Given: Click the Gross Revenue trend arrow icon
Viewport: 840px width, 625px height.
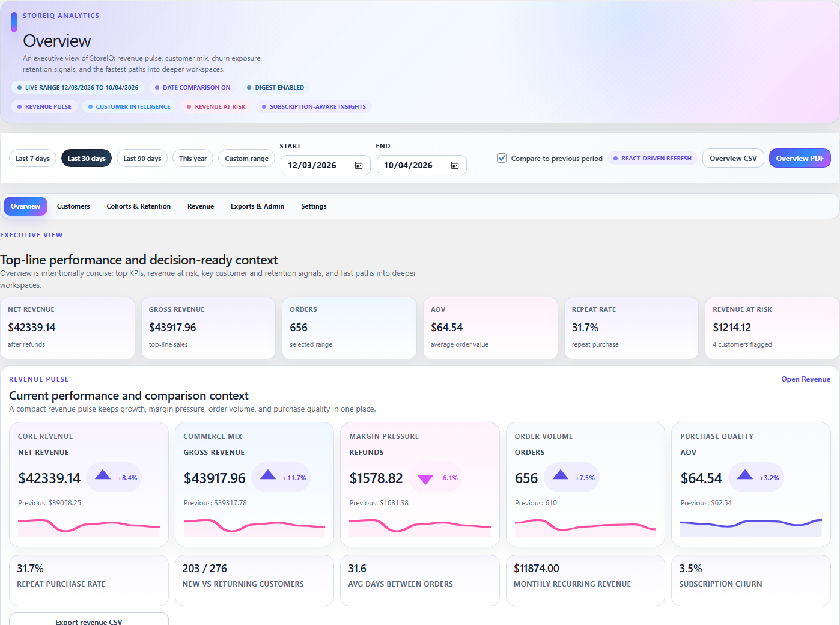Looking at the screenshot, I should [268, 476].
